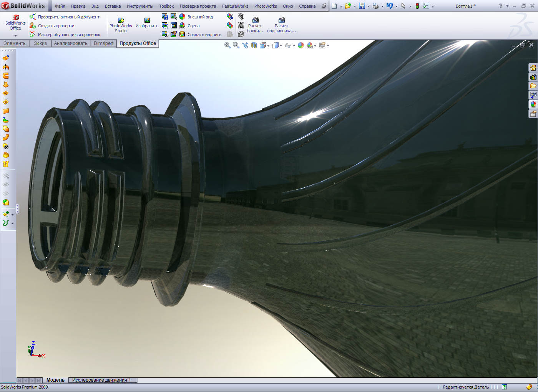
Task: Open the Вставка menu
Action: 113,6
